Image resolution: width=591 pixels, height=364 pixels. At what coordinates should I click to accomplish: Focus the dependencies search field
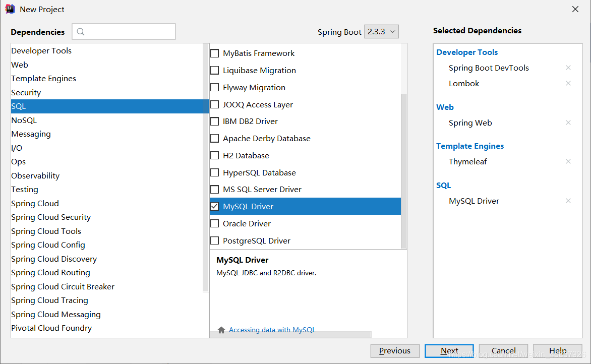pyautogui.click(x=124, y=32)
